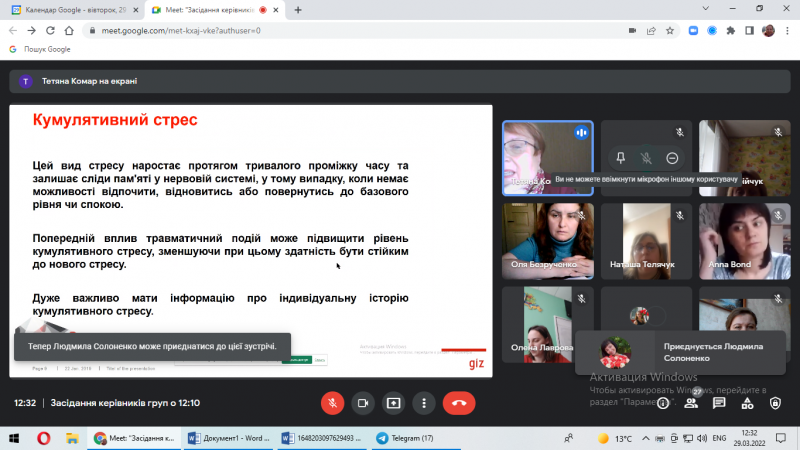Switch to Документ1 Word taskbar window
Image resolution: width=800 pixels, height=450 pixels.
click(x=229, y=438)
